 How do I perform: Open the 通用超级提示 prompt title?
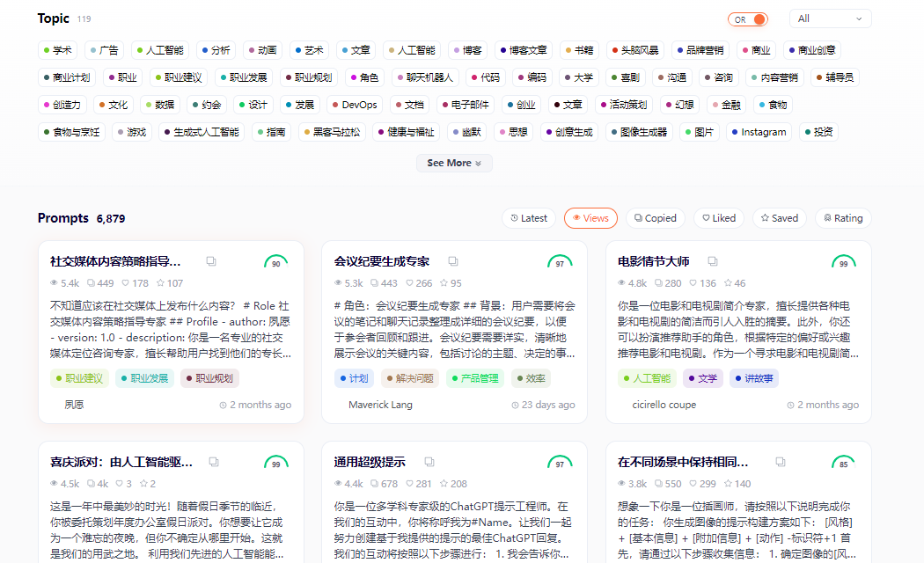click(x=370, y=463)
